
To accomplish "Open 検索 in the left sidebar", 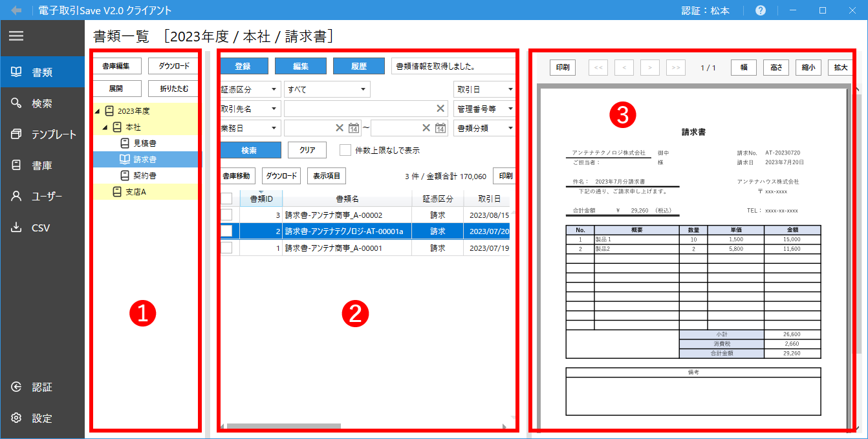I will pos(42,103).
